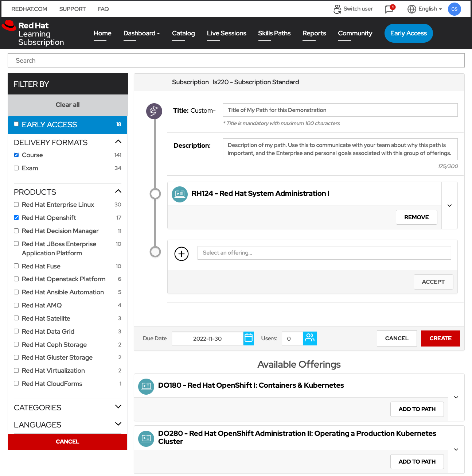Click the Red Hat Learning Subscription logo
Image resolution: width=472 pixels, height=476 pixels.
click(x=34, y=33)
